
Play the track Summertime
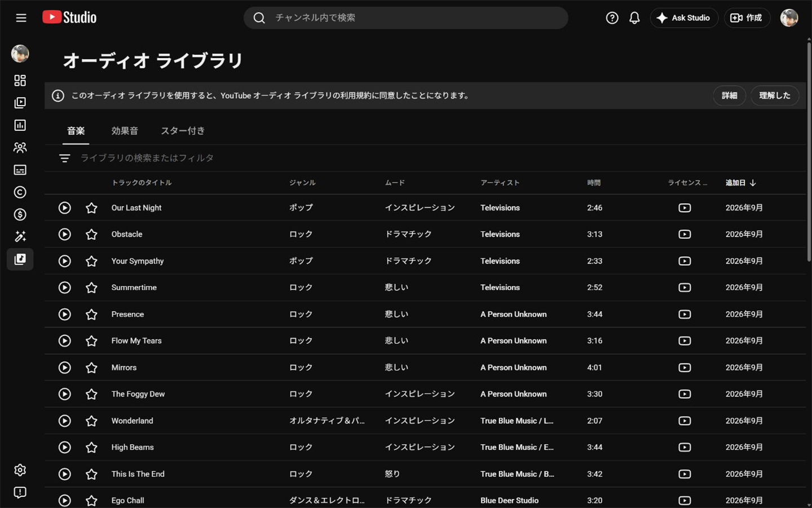click(65, 287)
